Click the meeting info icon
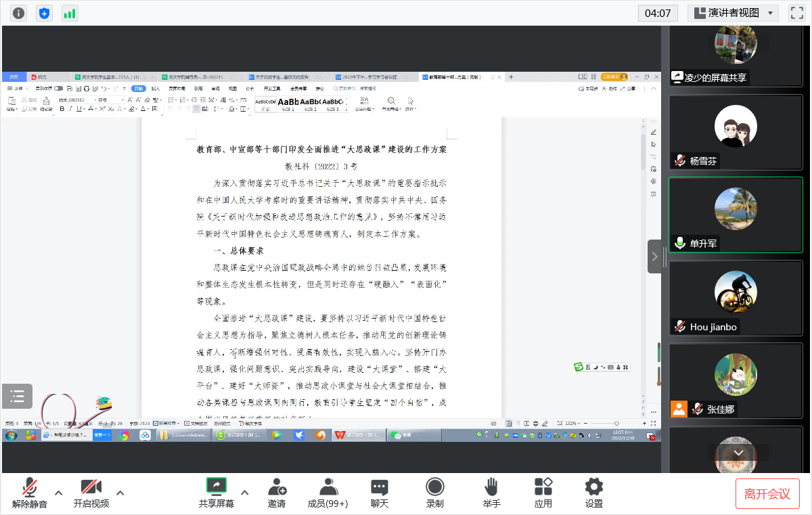Screen dimensions: 812x515 point(19,13)
